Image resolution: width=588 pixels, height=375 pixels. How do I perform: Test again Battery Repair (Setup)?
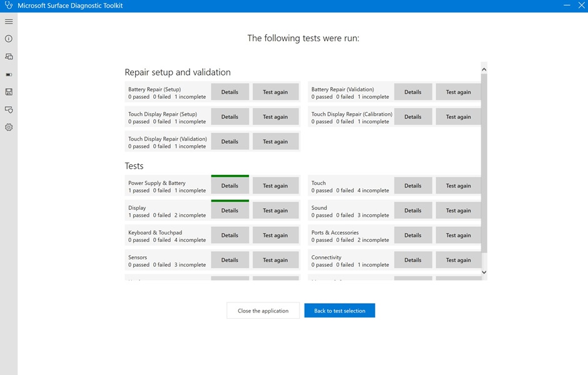click(276, 92)
